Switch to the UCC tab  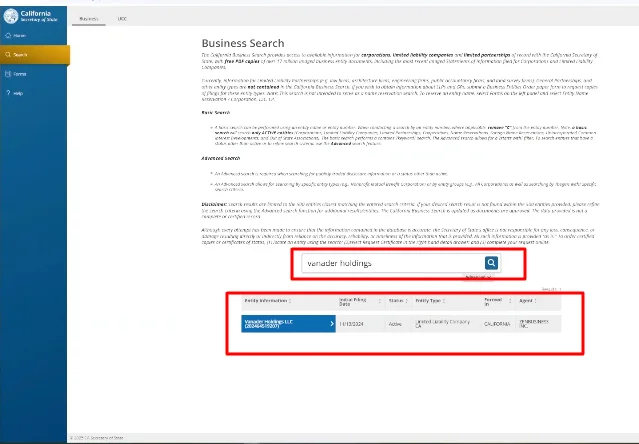(122, 19)
